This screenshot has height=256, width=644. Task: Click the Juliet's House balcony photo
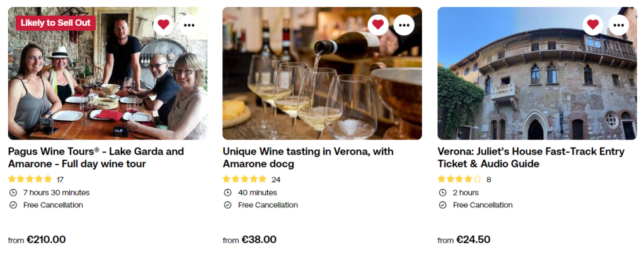tap(536, 82)
